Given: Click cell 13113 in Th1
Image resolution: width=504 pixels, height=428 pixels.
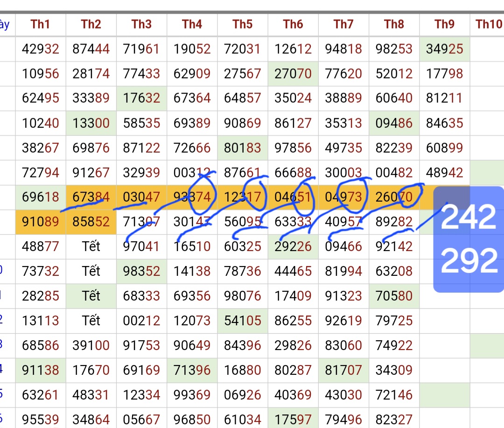Looking at the screenshot, I should pyautogui.click(x=41, y=321).
